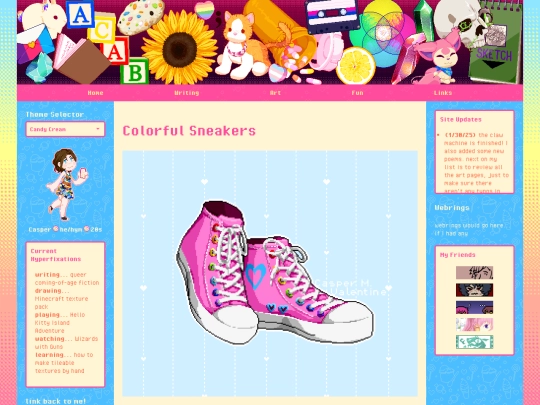Go to the Home page
The width and height of the screenshot is (540, 405).
click(x=95, y=93)
